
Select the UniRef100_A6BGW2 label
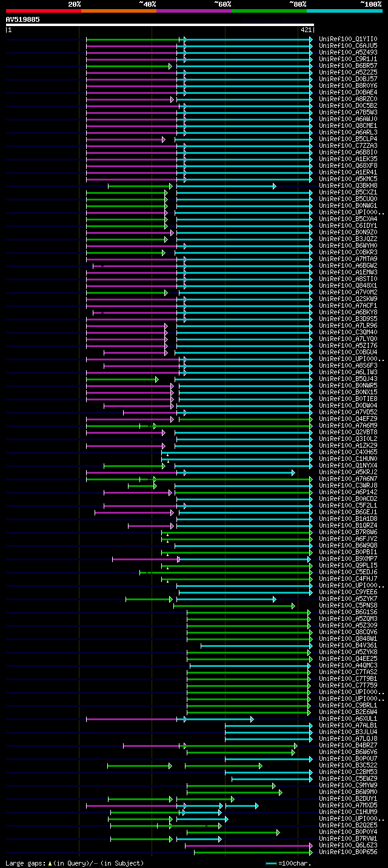tap(348, 265)
